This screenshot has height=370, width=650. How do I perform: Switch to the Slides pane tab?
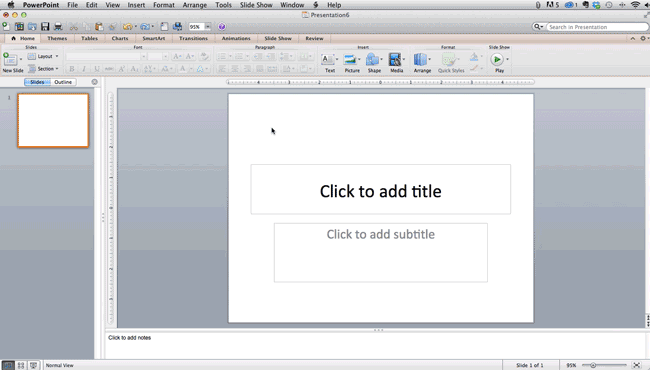37,82
